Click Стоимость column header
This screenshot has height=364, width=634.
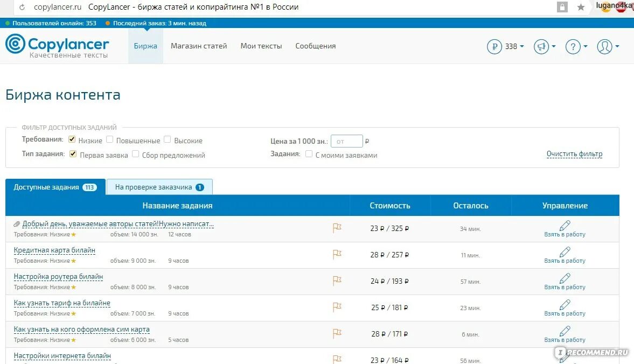click(x=390, y=206)
